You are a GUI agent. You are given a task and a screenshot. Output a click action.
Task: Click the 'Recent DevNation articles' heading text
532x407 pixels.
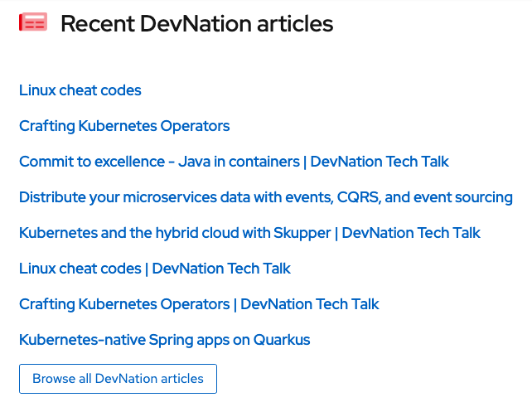click(196, 24)
